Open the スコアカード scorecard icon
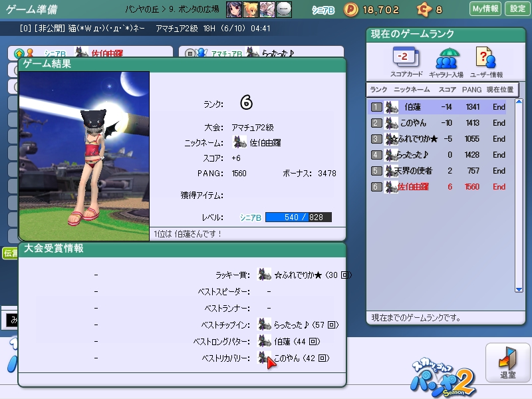The image size is (532, 399). (406, 63)
